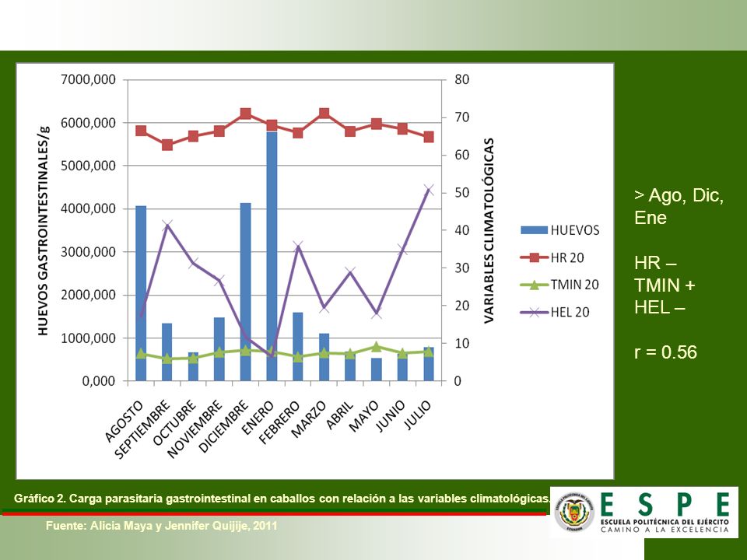
Task: Click the Fuente: Alicia Maya source text
Action: (162, 526)
